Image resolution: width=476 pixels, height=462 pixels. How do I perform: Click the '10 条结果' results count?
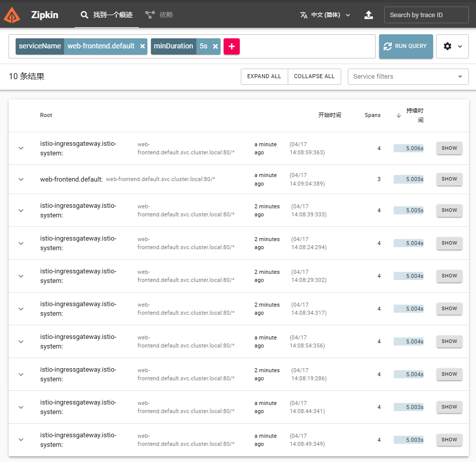tap(27, 77)
